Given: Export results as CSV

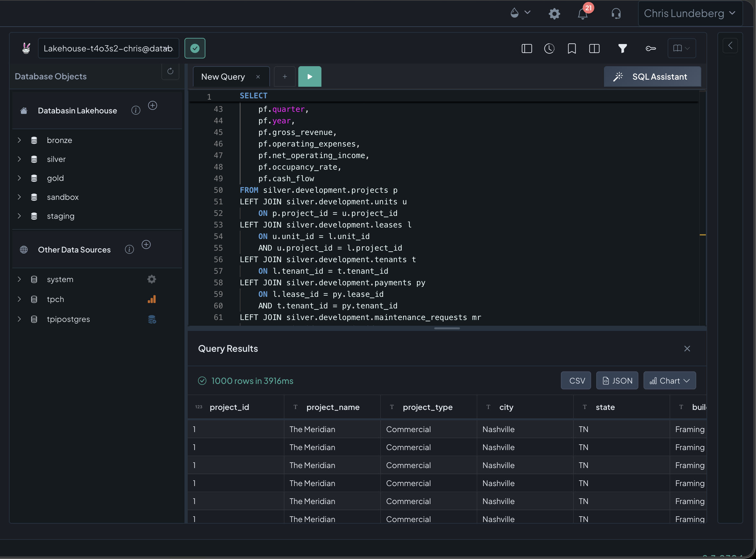Looking at the screenshot, I should (576, 381).
